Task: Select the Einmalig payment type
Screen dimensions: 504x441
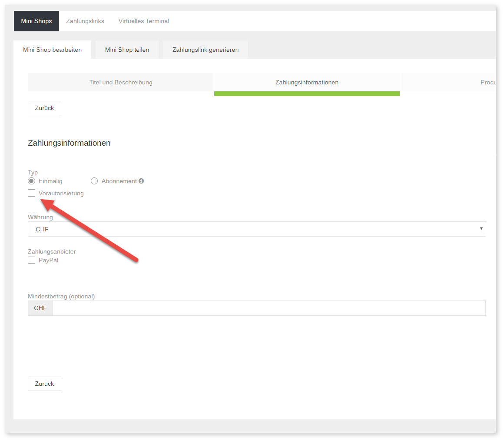Action: coord(32,181)
